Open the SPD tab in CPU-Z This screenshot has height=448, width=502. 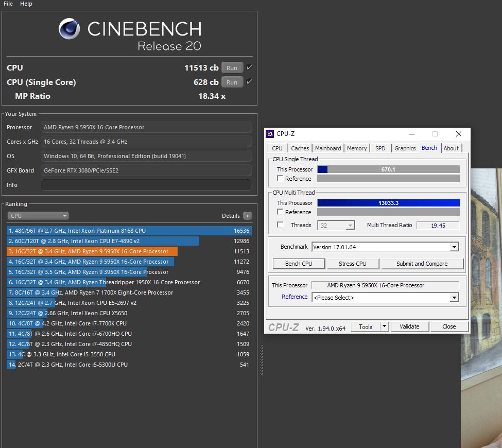[x=380, y=148]
